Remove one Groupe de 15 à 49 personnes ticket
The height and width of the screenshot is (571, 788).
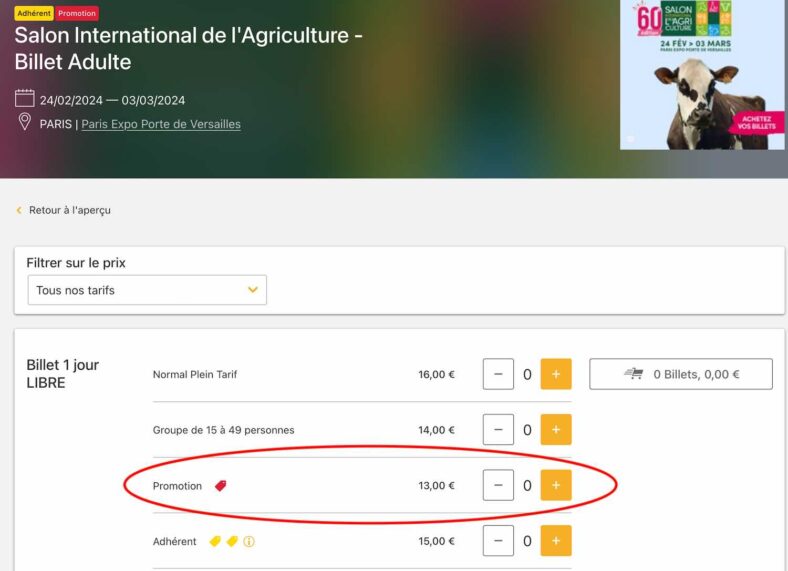tap(498, 430)
